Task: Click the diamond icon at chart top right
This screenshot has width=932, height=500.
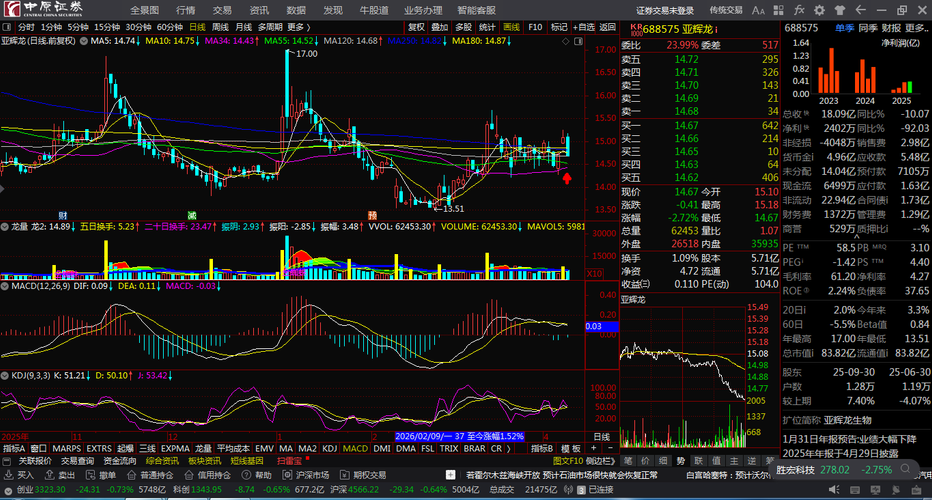Action: [565, 41]
